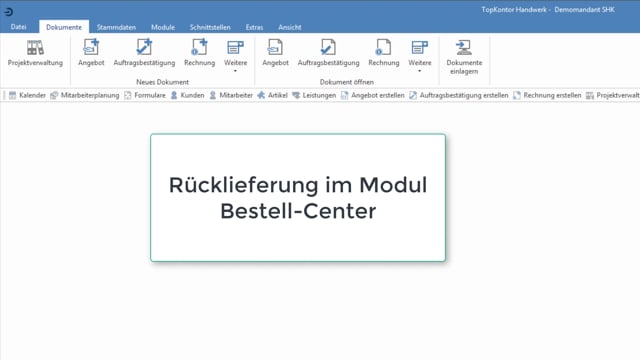
Task: Open Mitarbeiterplanung from quick access bar
Action: 84,95
